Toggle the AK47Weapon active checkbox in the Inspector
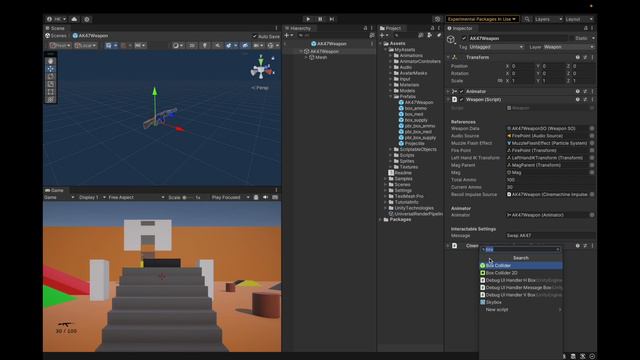The height and width of the screenshot is (360, 640). [x=464, y=38]
